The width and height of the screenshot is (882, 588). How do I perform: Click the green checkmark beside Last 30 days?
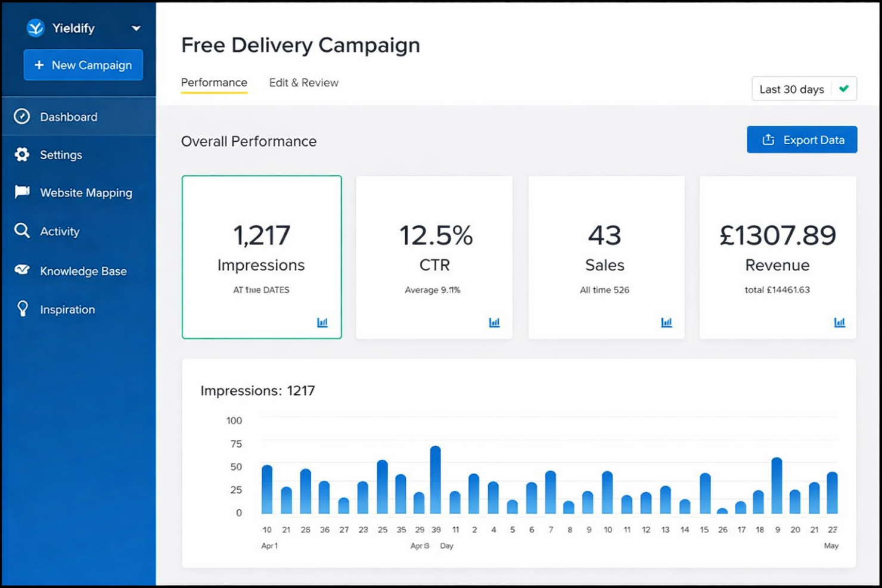pyautogui.click(x=844, y=88)
